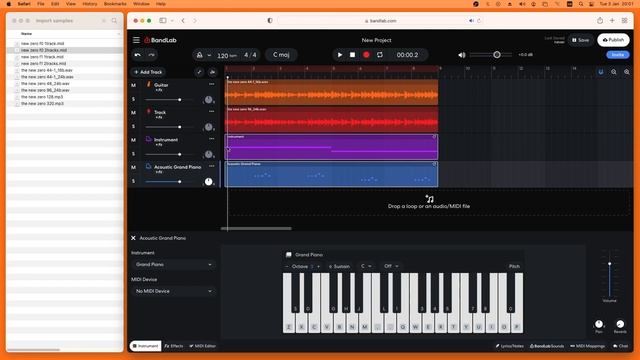Mute the Instrument track

point(133,140)
